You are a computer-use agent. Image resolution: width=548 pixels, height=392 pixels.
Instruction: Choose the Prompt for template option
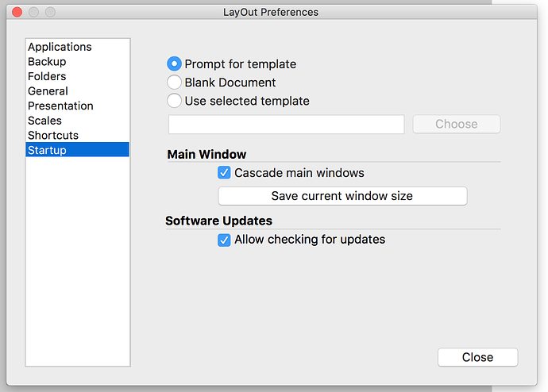tap(175, 64)
